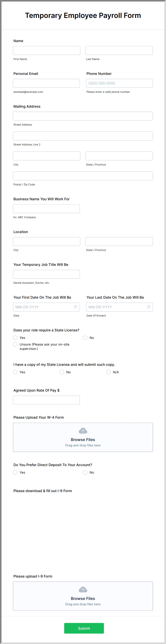The height and width of the screenshot is (644, 166).
Task: Select No for State License requirement
Action: point(85,338)
